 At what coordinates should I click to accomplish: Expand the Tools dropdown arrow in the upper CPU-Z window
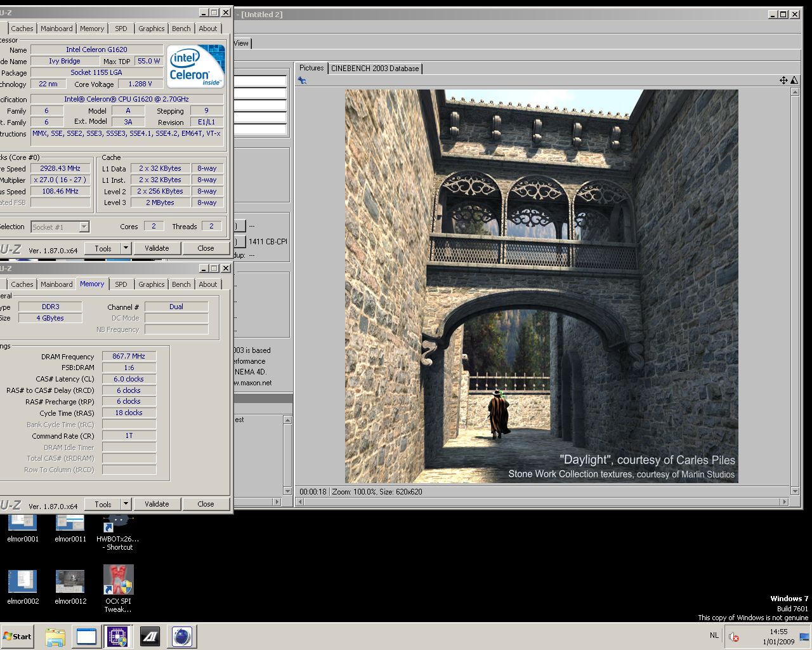click(x=126, y=248)
